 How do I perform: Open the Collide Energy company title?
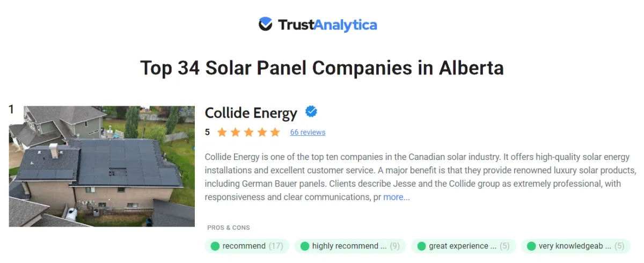pyautogui.click(x=251, y=113)
